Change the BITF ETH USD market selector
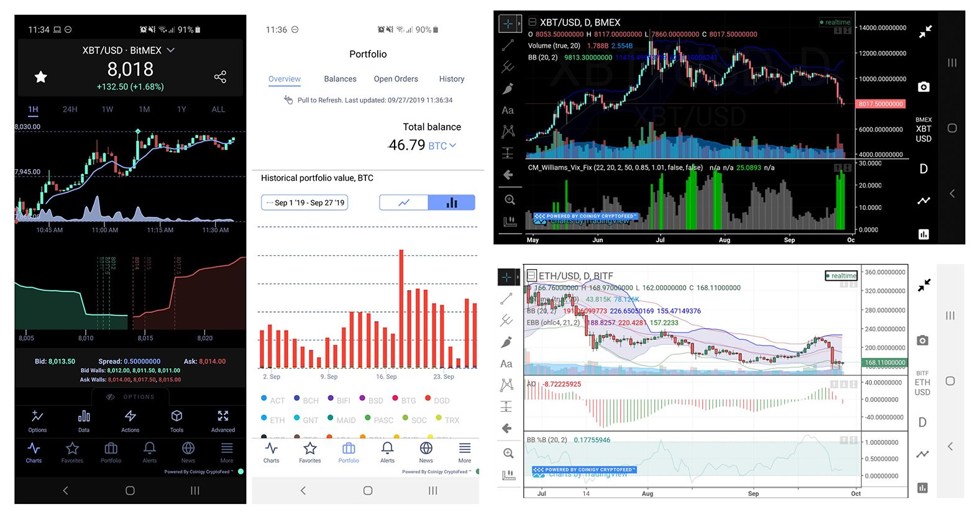 [922, 383]
